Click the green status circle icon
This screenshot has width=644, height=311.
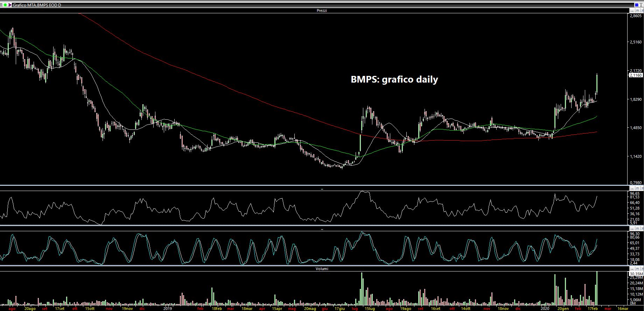[x=5, y=5]
